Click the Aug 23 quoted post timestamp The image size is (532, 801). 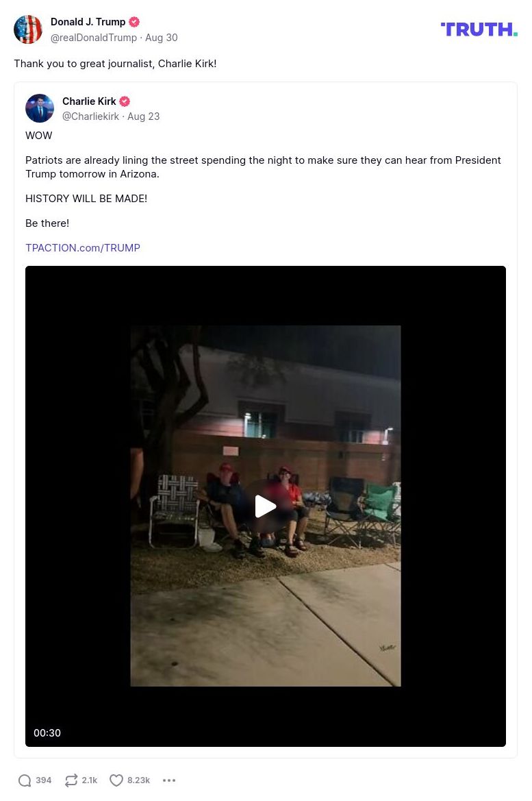point(144,116)
